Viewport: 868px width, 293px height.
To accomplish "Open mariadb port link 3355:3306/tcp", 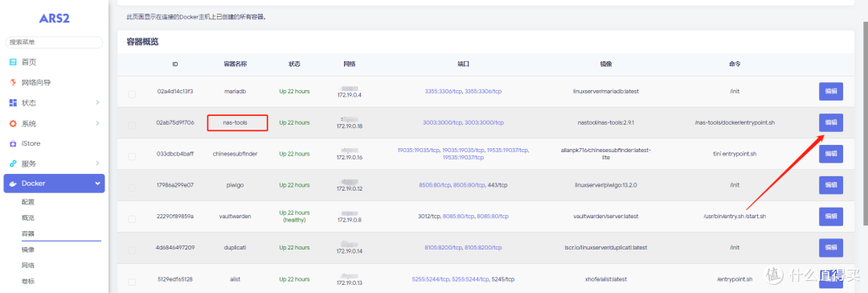I will tap(444, 91).
